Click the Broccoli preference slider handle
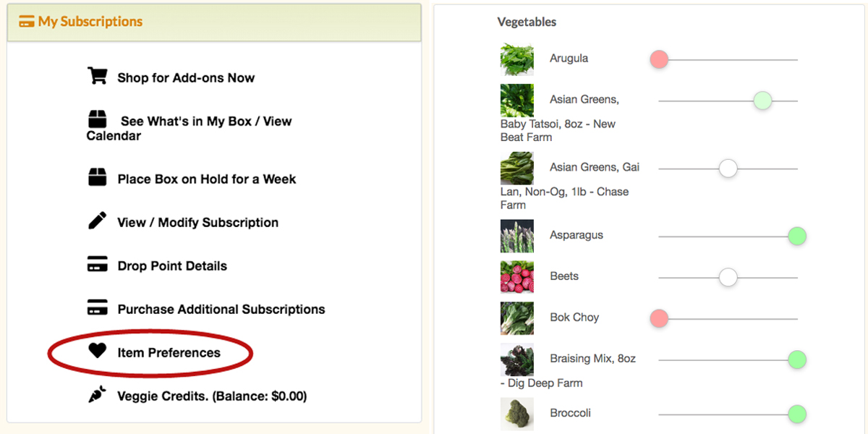The image size is (868, 434). point(797,414)
